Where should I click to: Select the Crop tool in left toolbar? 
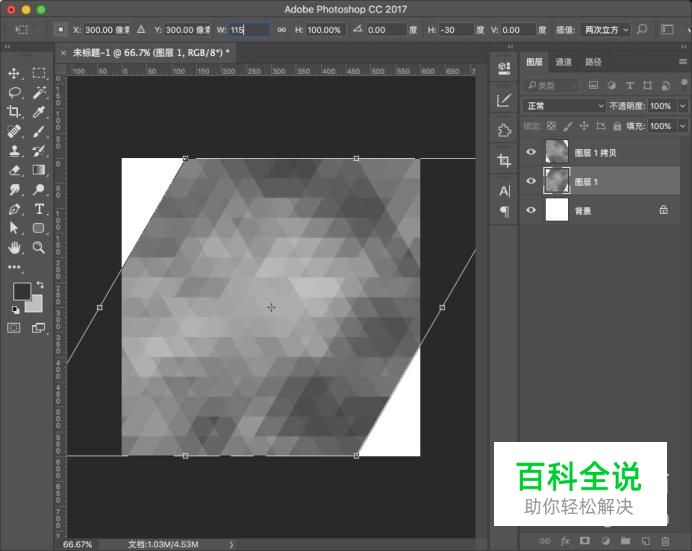[x=14, y=112]
